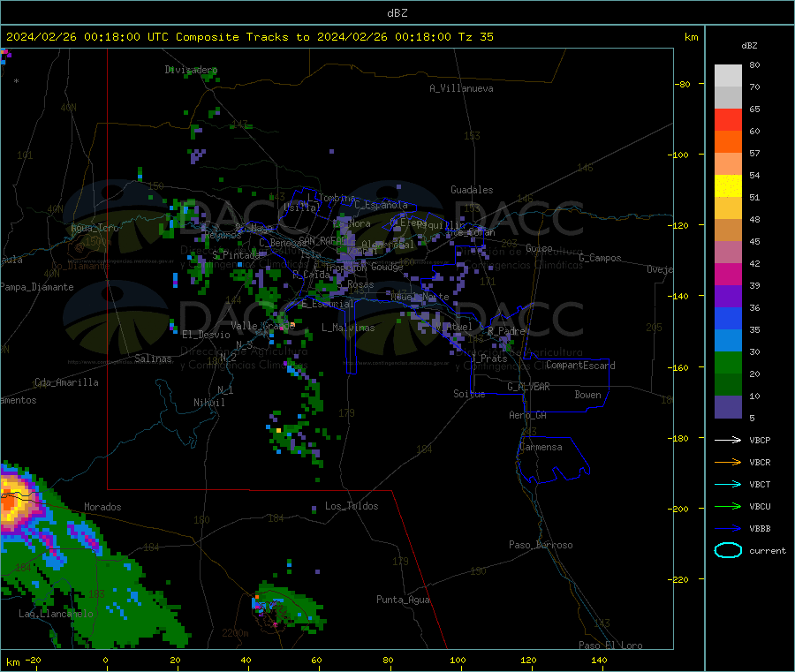
Task: Click the J_Prats map label
Action: coord(488,358)
